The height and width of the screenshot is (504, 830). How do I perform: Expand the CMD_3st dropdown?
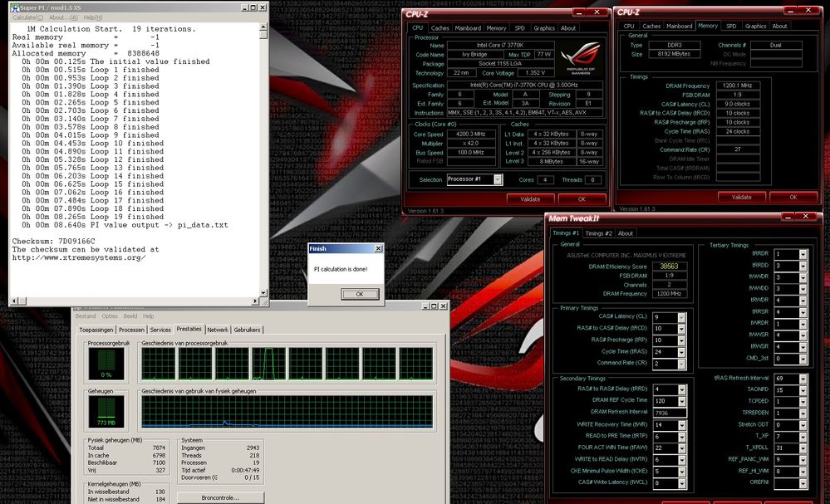[803, 359]
